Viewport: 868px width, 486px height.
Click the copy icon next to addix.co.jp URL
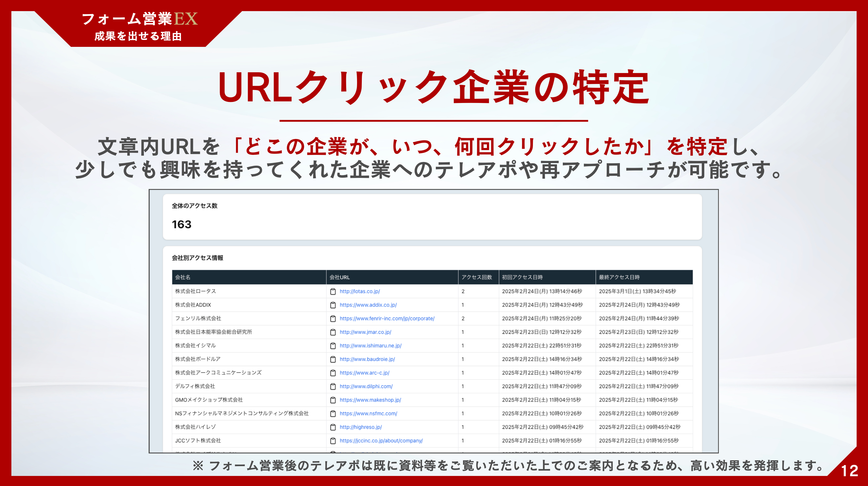[x=333, y=305]
